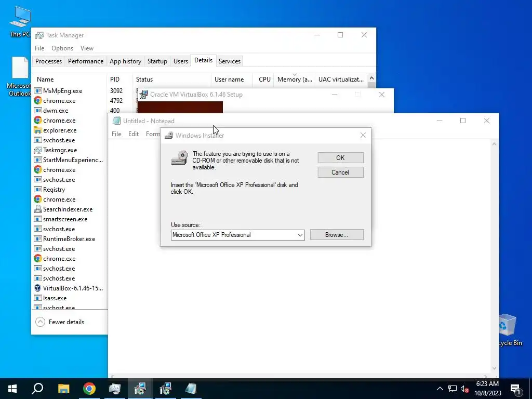Click the Notepad title bar icon
Viewport: 532px width, 399px height.
click(x=116, y=121)
